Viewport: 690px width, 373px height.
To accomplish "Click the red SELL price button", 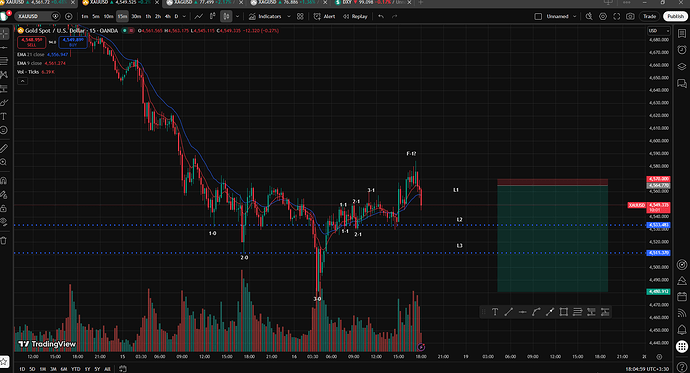I will pyautogui.click(x=31, y=42).
